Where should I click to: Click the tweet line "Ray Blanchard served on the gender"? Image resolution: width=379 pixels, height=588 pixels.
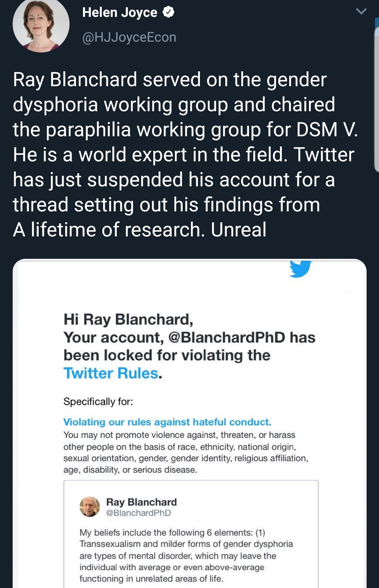click(170, 79)
